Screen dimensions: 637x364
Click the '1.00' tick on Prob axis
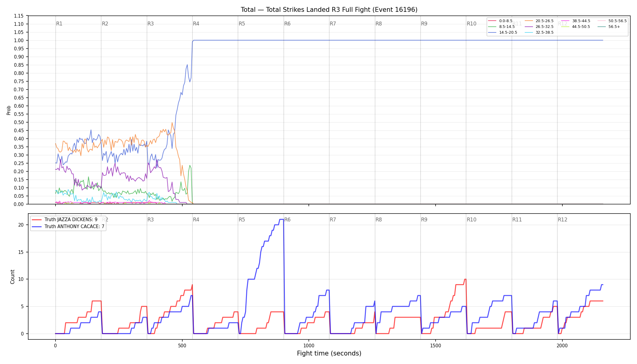pos(19,40)
